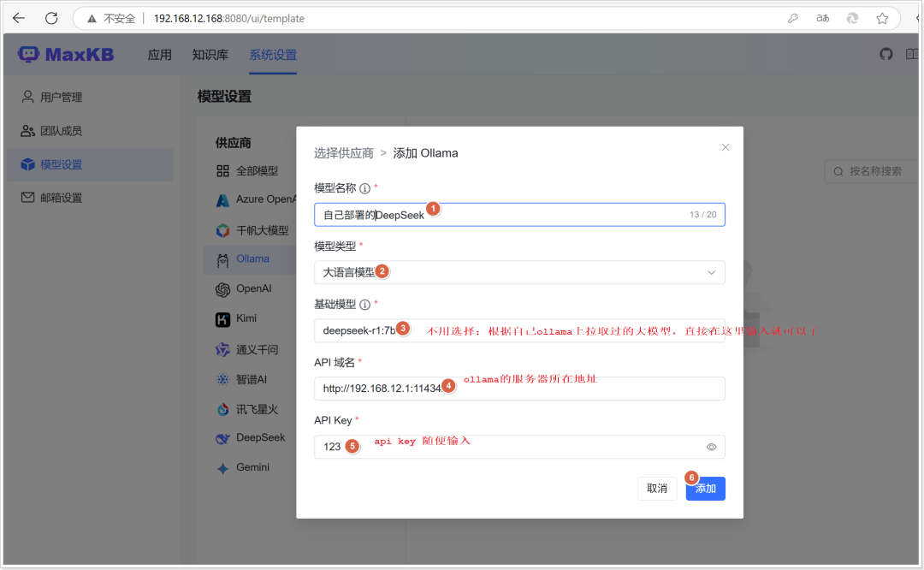
Task: Click the Ollama llama icon
Action: (x=222, y=260)
